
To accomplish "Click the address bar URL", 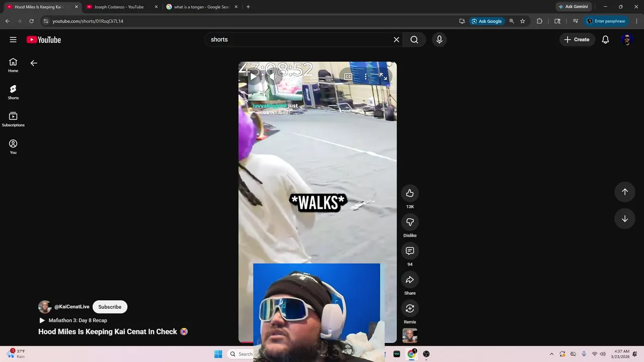I will [x=88, y=21].
